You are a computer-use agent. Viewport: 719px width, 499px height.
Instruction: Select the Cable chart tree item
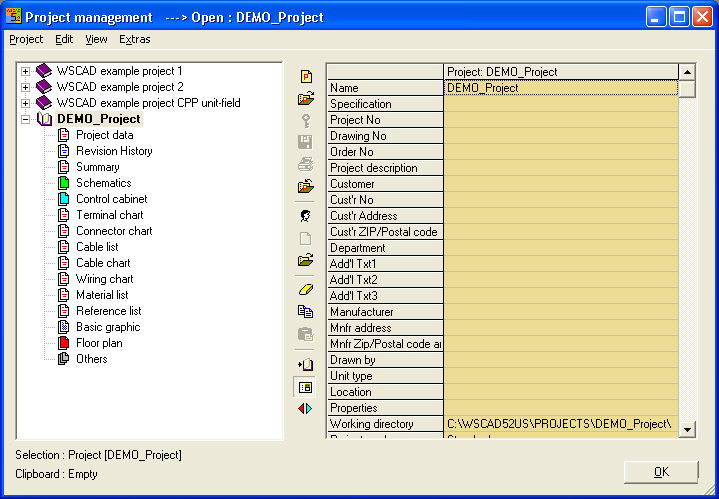[103, 263]
